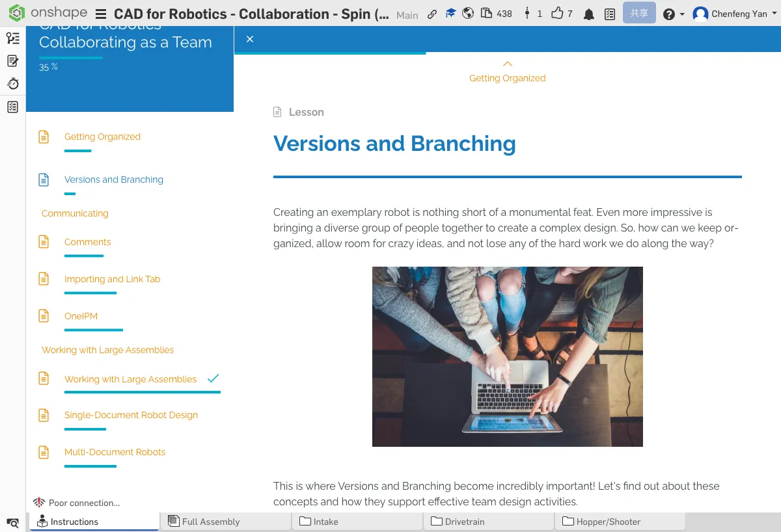The width and height of the screenshot is (781, 532).
Task: Click the thumbs-up like icon
Action: (557, 14)
